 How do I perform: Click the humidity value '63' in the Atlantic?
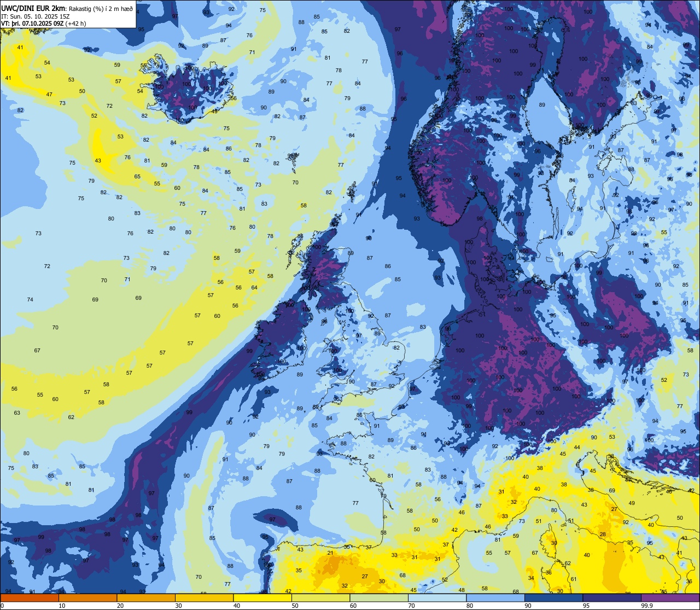[17, 413]
